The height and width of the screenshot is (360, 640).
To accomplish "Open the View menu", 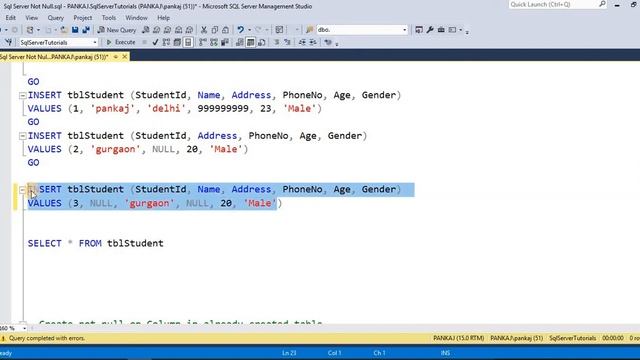I will 31,18.
